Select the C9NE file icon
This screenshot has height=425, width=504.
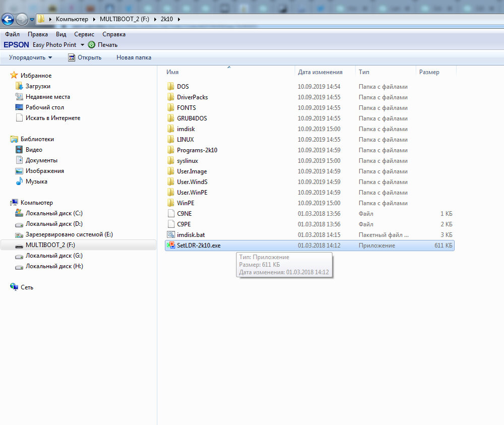click(x=171, y=213)
